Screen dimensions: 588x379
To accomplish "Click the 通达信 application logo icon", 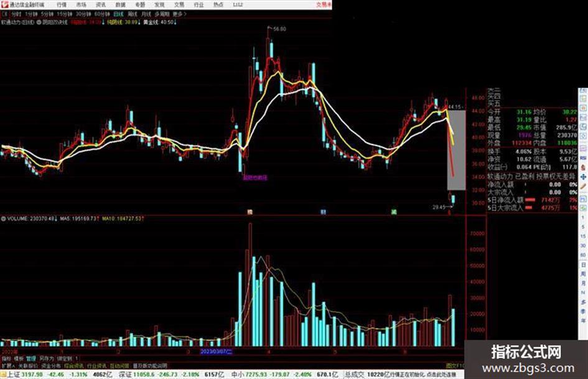I will click(4, 4).
